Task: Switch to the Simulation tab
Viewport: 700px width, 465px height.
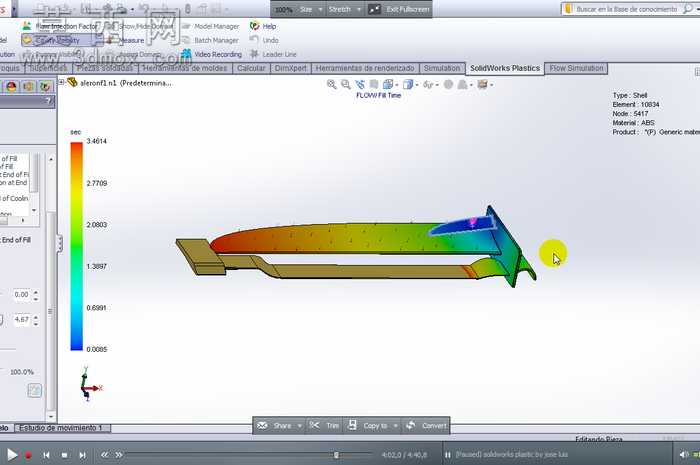Action: [442, 68]
